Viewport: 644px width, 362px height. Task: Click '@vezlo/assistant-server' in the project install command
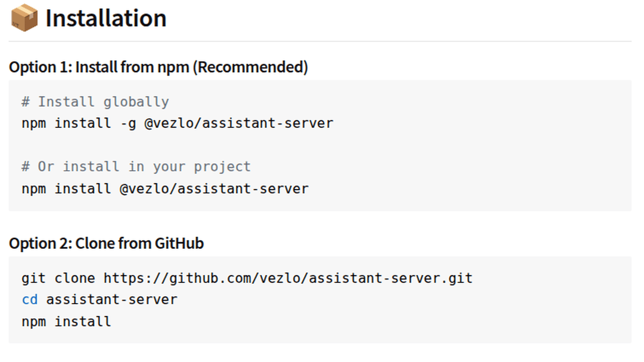pyautogui.click(x=214, y=189)
